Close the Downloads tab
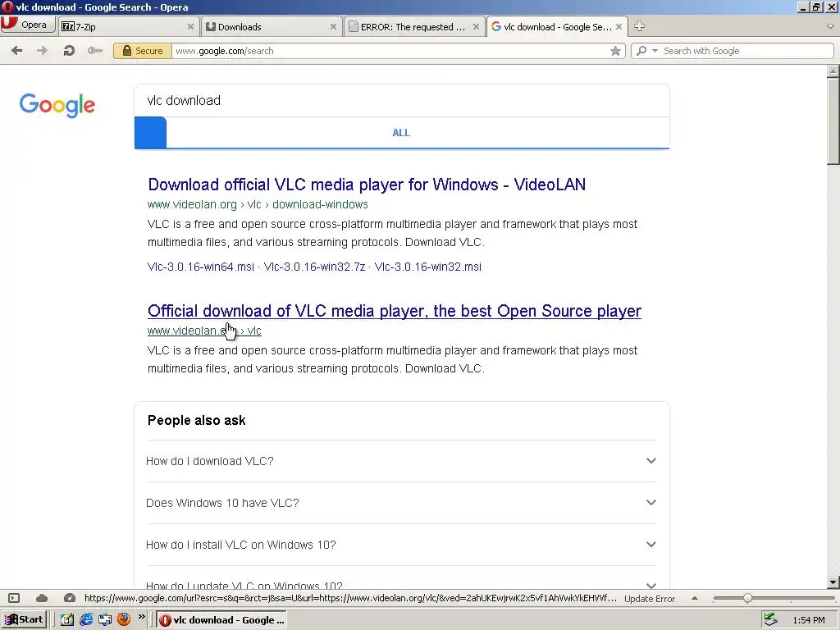The width and height of the screenshot is (840, 630). point(333,27)
